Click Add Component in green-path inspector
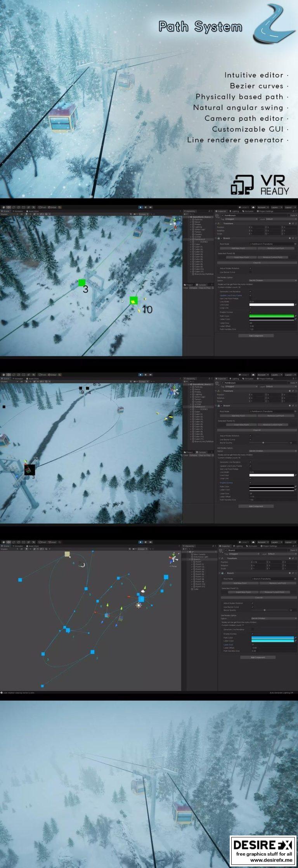The image size is (298, 868). click(256, 336)
